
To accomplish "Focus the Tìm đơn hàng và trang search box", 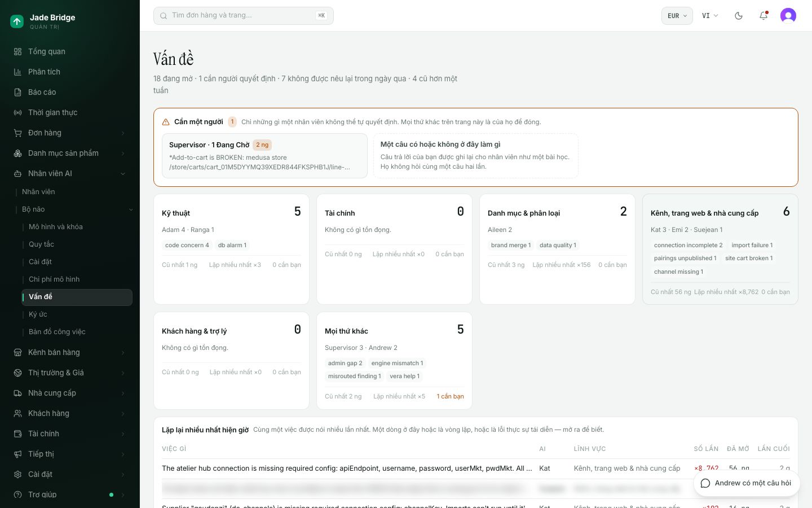I will click(244, 16).
